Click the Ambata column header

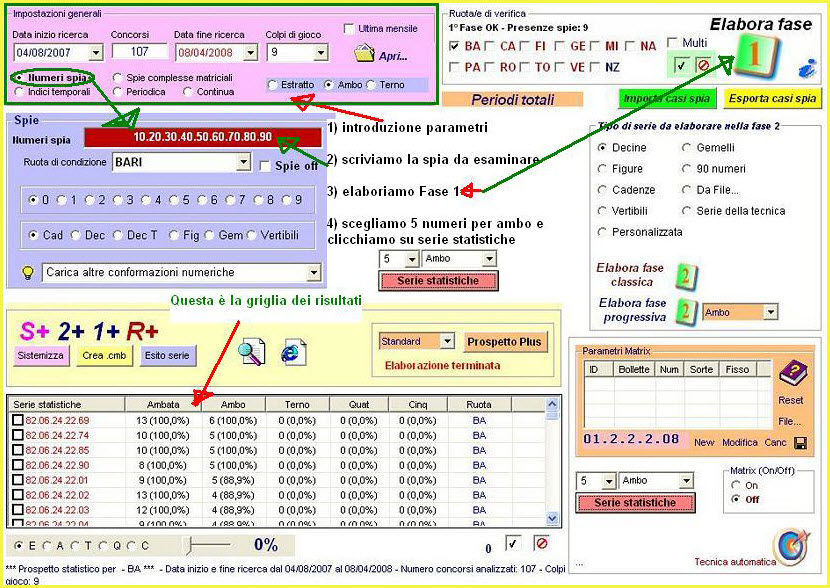click(x=163, y=404)
